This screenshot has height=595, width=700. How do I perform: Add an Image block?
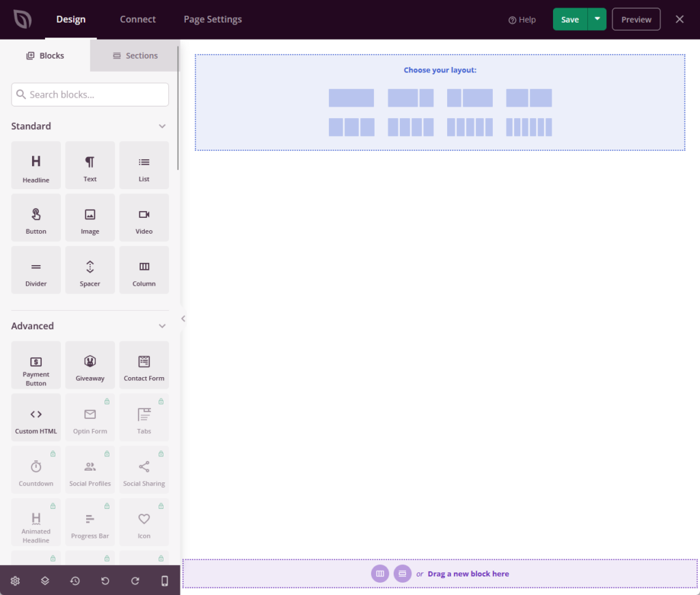coord(90,218)
